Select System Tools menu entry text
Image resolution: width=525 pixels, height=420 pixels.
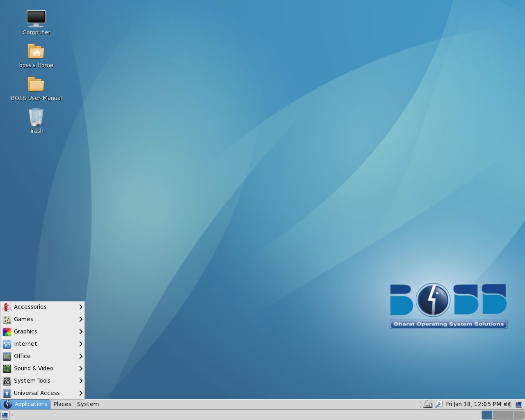click(32, 381)
